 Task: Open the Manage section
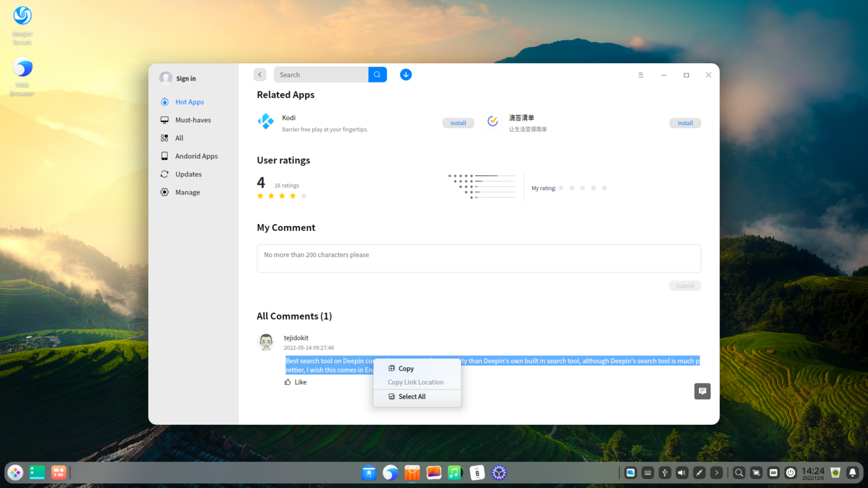pos(186,192)
